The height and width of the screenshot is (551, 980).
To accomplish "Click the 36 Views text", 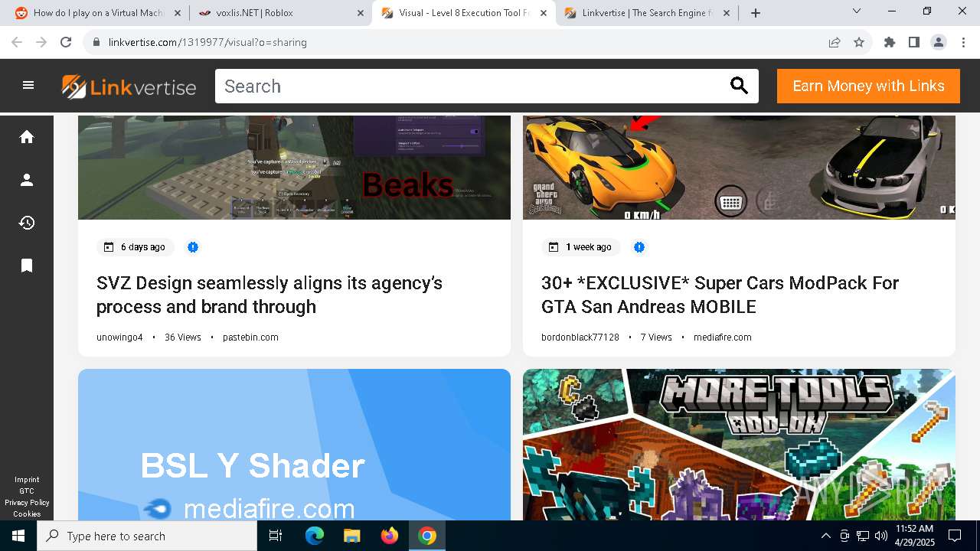I will pyautogui.click(x=183, y=337).
